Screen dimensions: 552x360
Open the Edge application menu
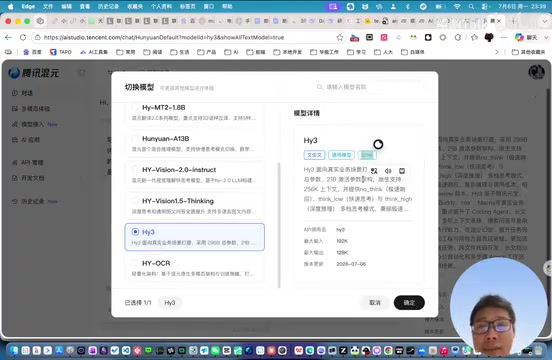[28, 6]
